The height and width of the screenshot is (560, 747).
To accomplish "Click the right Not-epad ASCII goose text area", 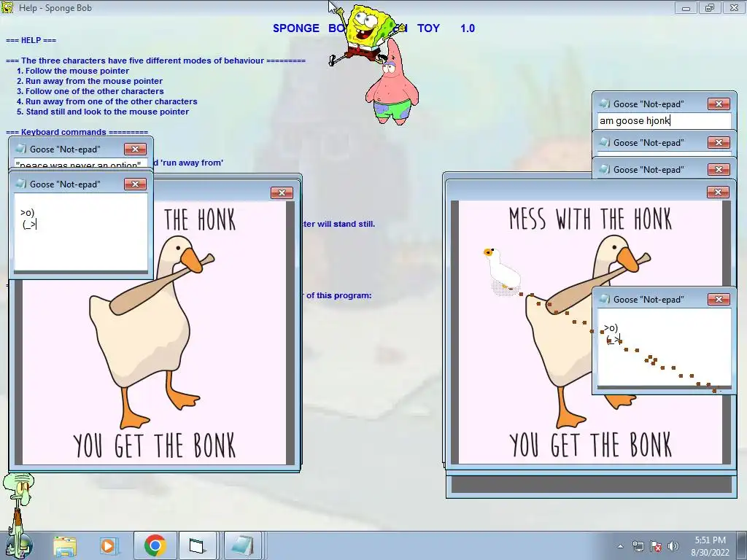I will 664,348.
